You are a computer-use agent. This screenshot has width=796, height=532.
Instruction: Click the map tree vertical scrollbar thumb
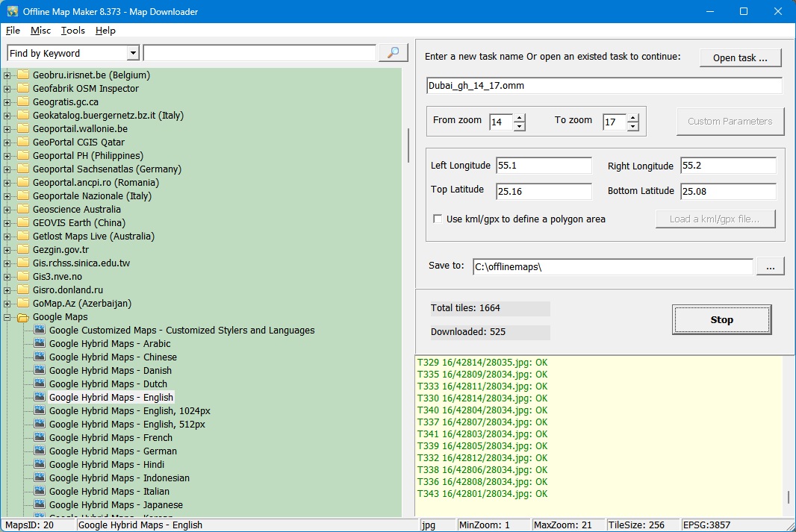[x=408, y=145]
